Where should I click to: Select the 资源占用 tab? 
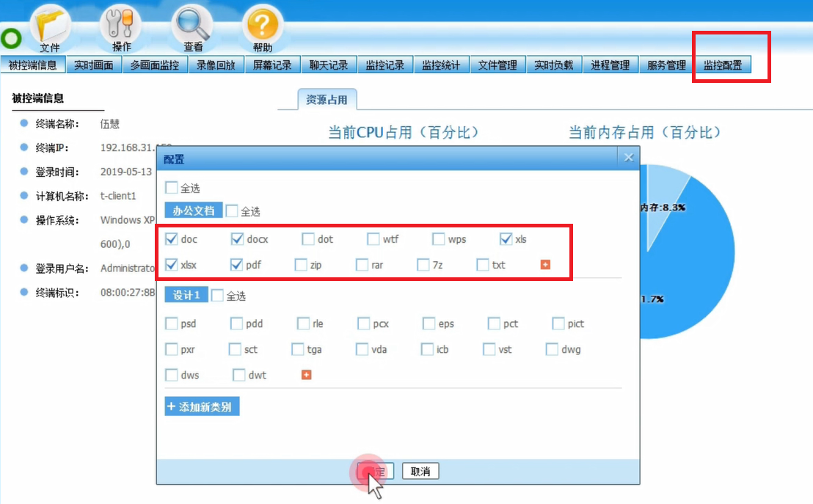(327, 101)
